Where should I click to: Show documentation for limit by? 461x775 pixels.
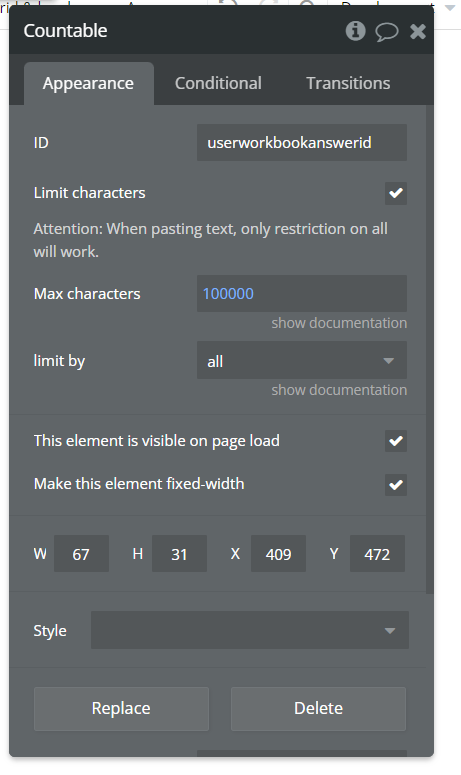click(339, 390)
